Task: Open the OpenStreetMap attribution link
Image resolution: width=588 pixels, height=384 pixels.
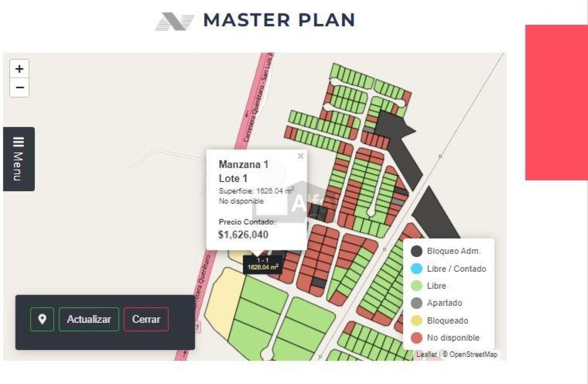Action: point(473,355)
